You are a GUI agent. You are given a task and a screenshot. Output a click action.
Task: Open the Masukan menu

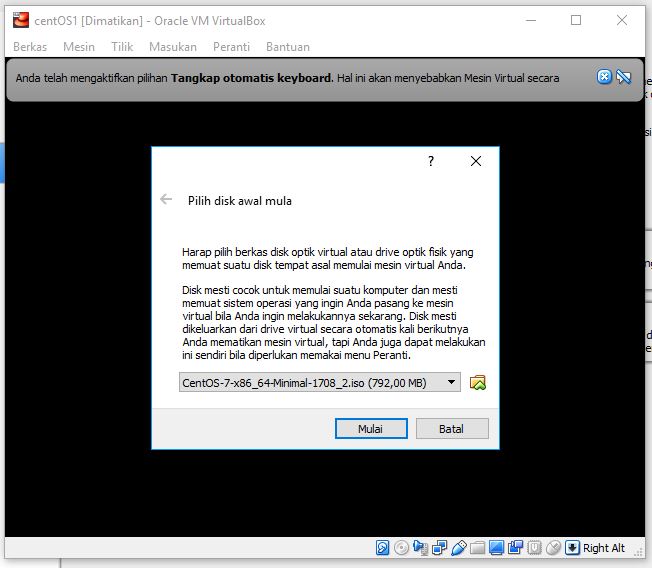pos(173,47)
